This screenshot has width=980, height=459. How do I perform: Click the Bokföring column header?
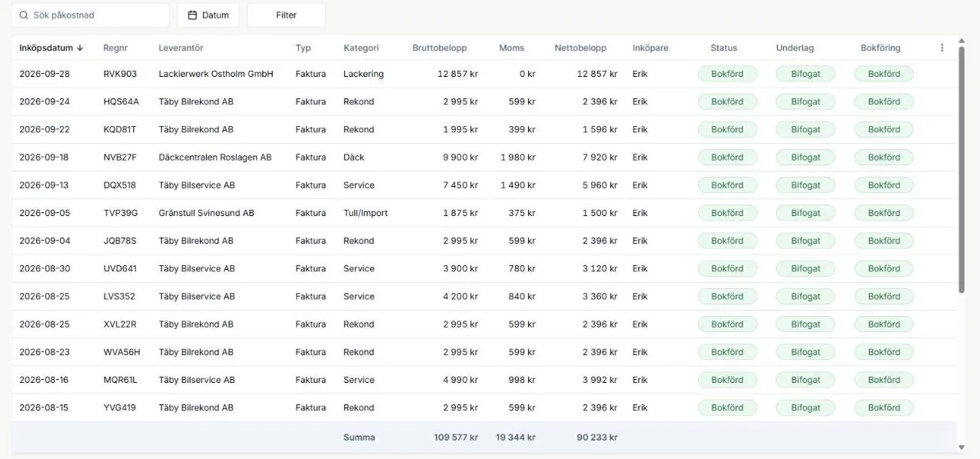[x=880, y=48]
